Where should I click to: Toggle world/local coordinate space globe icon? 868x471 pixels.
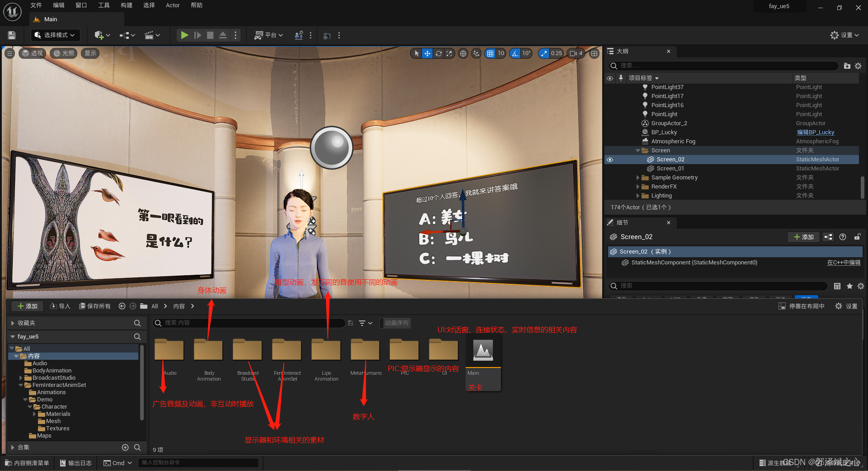click(x=463, y=53)
